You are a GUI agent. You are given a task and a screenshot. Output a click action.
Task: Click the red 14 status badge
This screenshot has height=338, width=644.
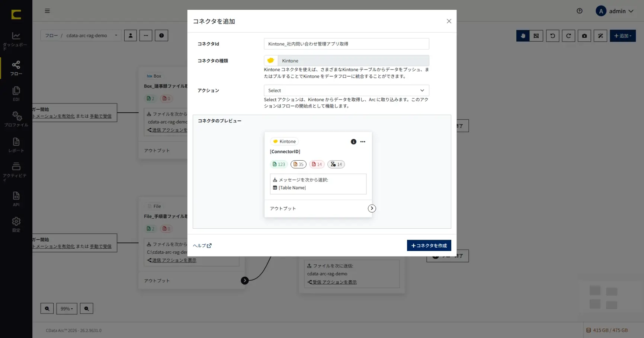coord(317,164)
